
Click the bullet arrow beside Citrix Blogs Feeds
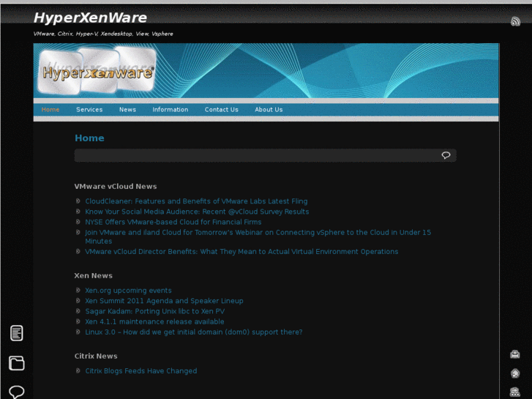(x=78, y=370)
